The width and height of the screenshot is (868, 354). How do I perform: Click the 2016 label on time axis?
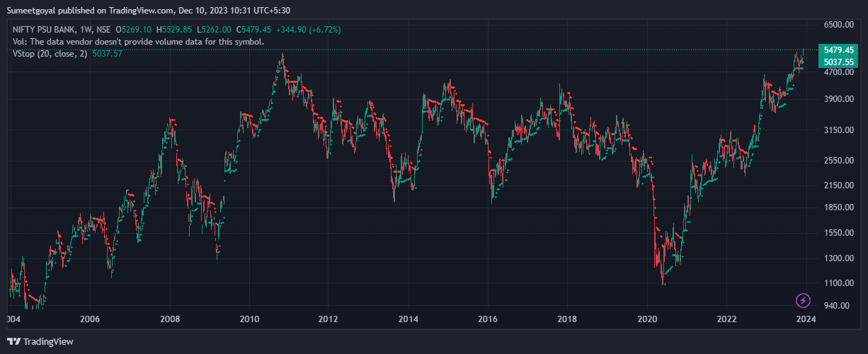[489, 319]
